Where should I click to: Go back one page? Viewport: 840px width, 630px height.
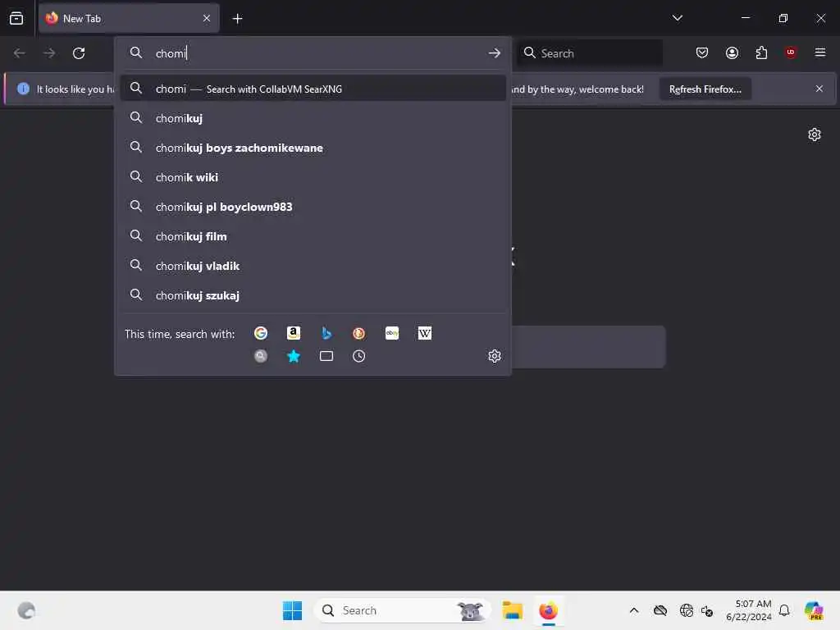point(20,53)
